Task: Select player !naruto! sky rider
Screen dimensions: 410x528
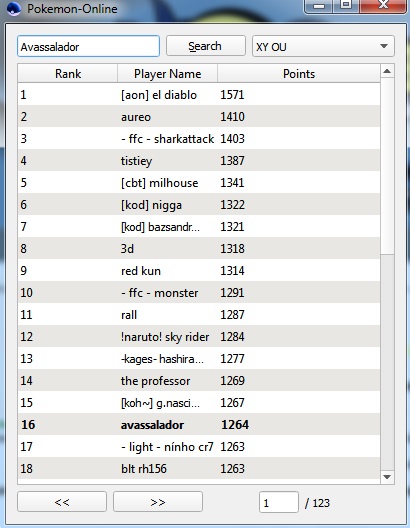Action: [165, 337]
